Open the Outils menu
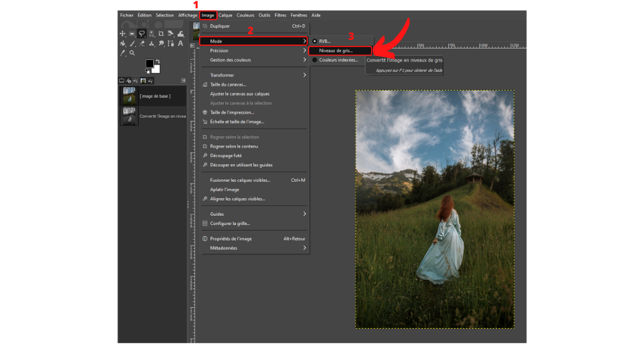The image size is (644, 361). [264, 15]
